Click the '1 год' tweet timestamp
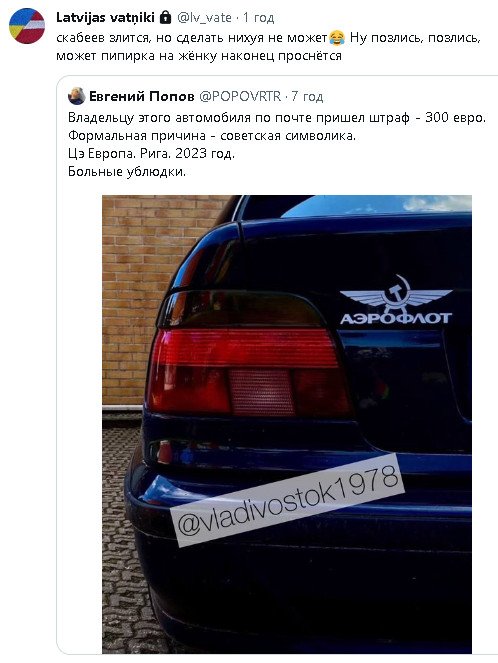Screen dimensions: 498x663 (x=258, y=18)
